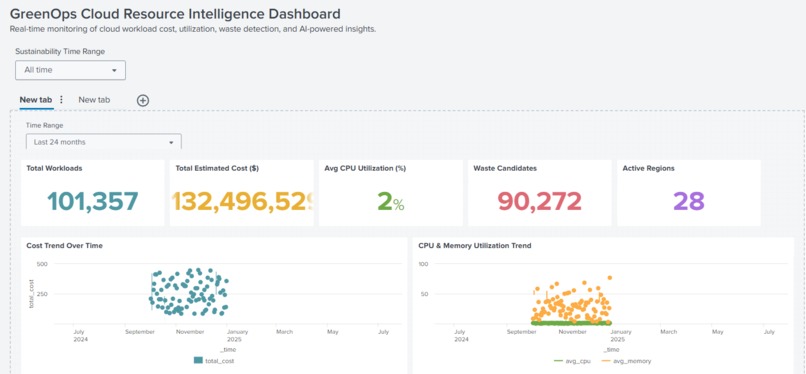Viewport: 806px width, 374px height.
Task: Click the GreenOps dashboard main heading
Action: point(175,14)
